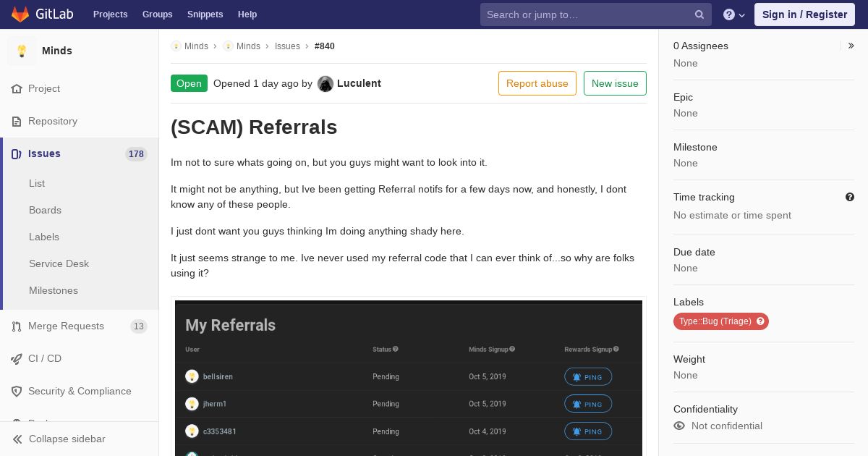Click the Type::Bug (Triage) label
Screen dimensions: 868x456
click(721, 321)
